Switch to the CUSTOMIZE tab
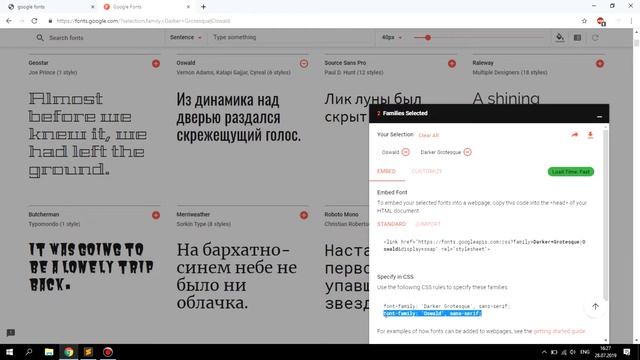Screen dimensions: 640x360 [x=427, y=171]
